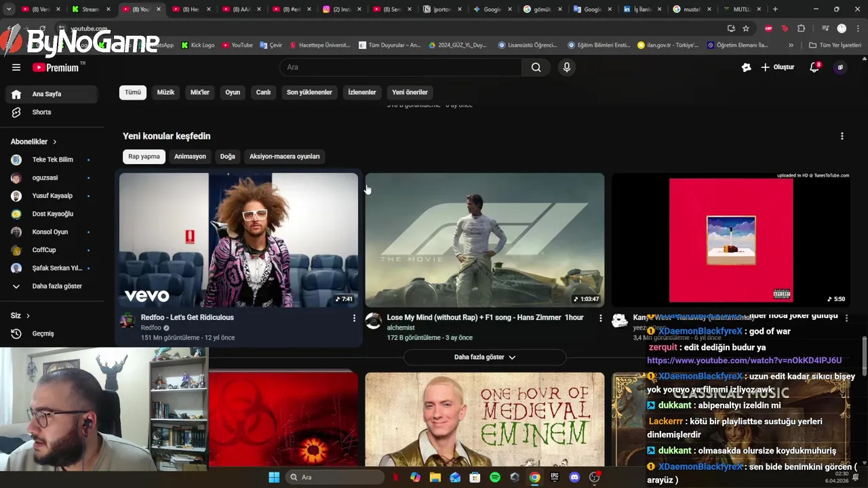Open YouTube notifications bell
Screen dimensions: 868x488
coord(814,67)
